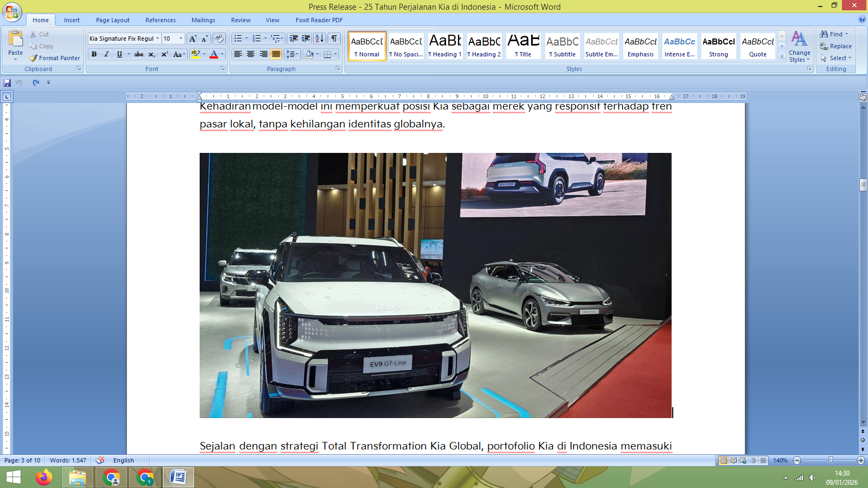Apply the red font color button
868x488 pixels.
click(x=214, y=54)
